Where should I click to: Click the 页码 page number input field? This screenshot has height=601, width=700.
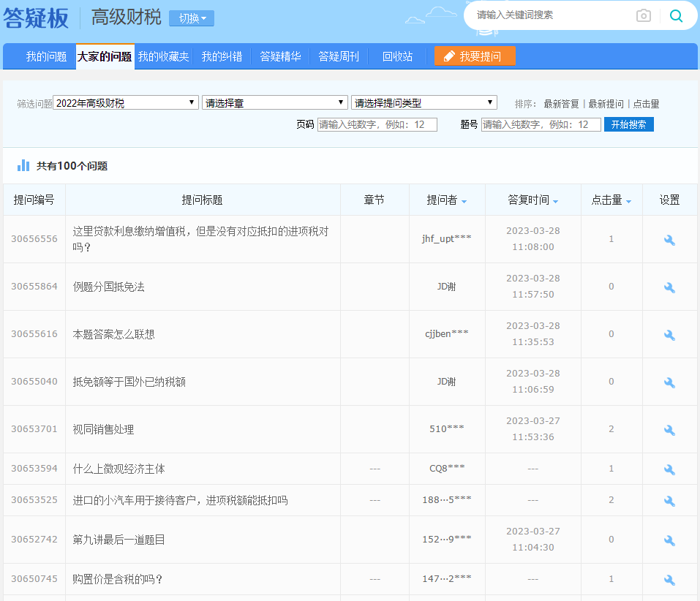377,125
